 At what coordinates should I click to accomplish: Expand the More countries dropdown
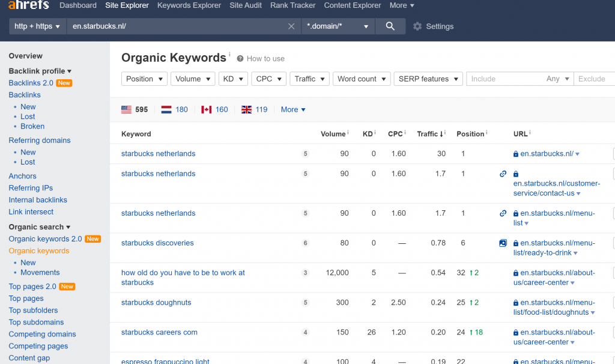click(293, 109)
